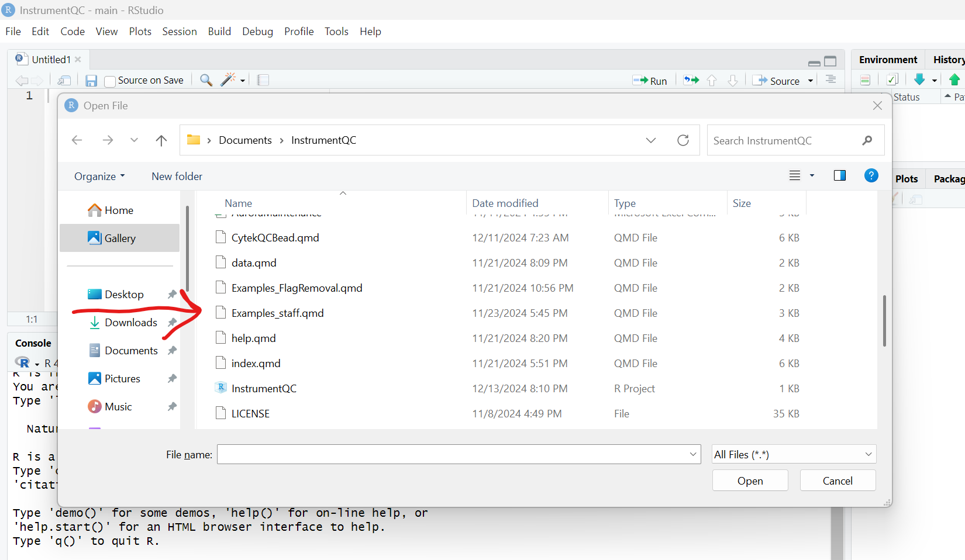Enable the Source on Save checkbox

(110, 81)
